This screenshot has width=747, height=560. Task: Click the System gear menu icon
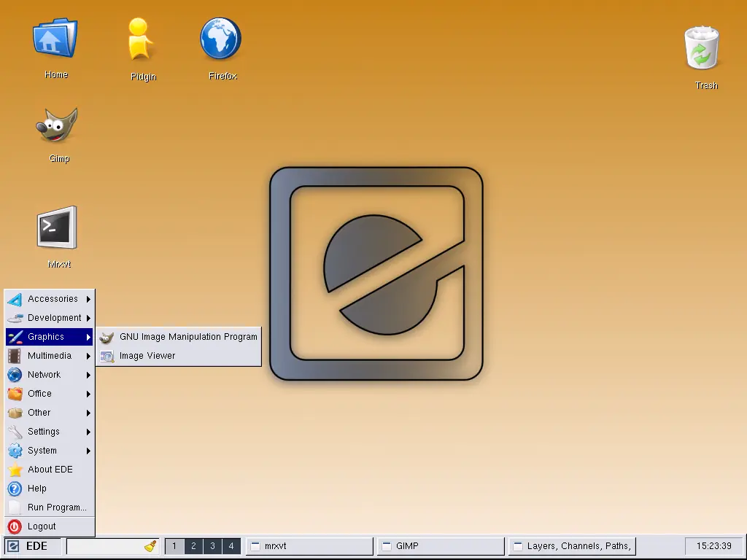click(15, 451)
